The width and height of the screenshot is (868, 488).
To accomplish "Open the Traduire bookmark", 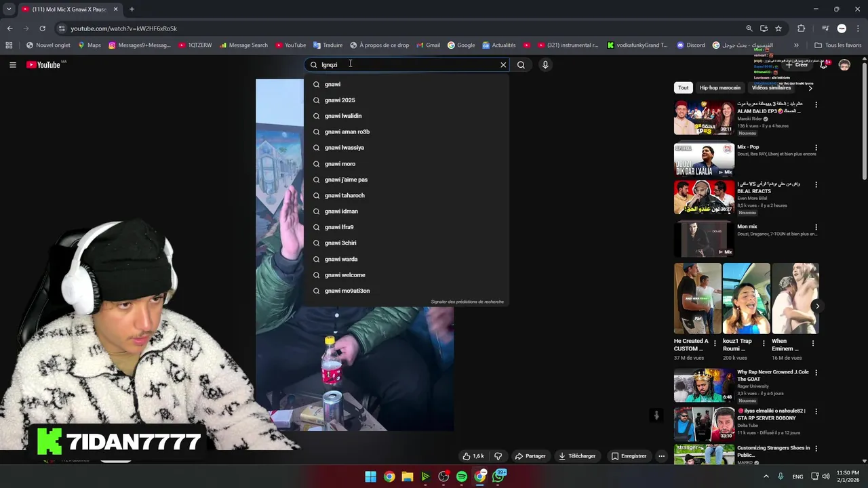I will coord(328,45).
